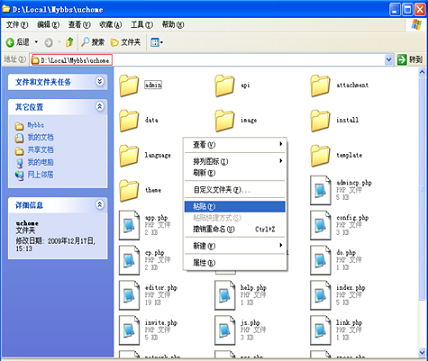The width and height of the screenshot is (428, 361).
Task: Toggle the Folders (文件夹) pane button
Action: [x=126, y=42]
